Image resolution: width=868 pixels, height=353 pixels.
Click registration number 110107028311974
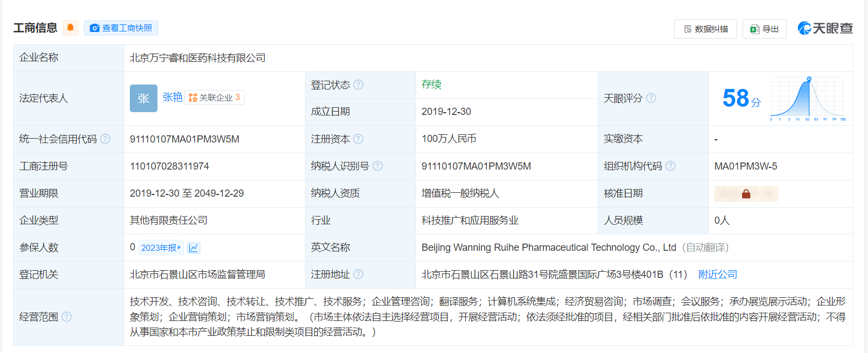point(170,166)
